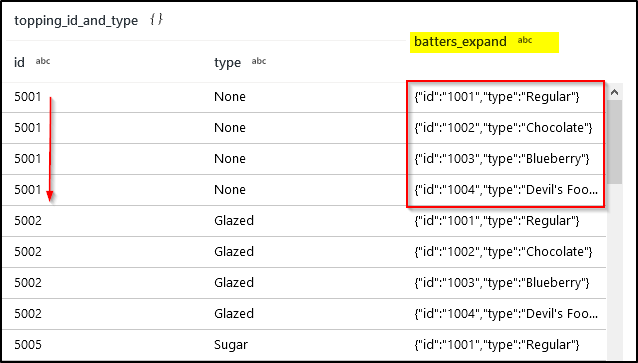The height and width of the screenshot is (363, 638).
Task: Select the topping_id_and_type column header
Action: [x=76, y=20]
